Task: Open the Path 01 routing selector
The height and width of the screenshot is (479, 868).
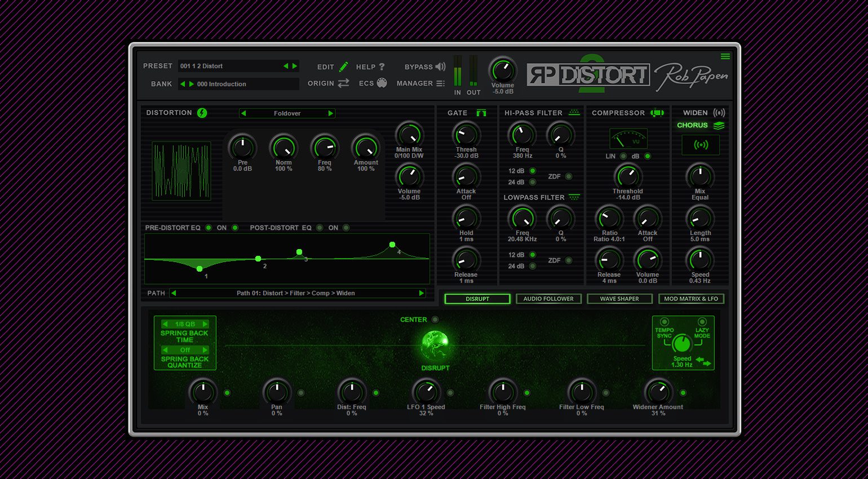Action: 297,293
